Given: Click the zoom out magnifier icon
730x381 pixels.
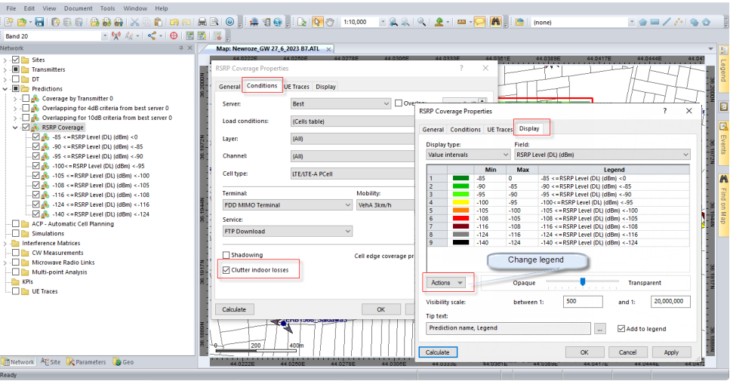Looking at the screenshot, I should (x=406, y=22).
